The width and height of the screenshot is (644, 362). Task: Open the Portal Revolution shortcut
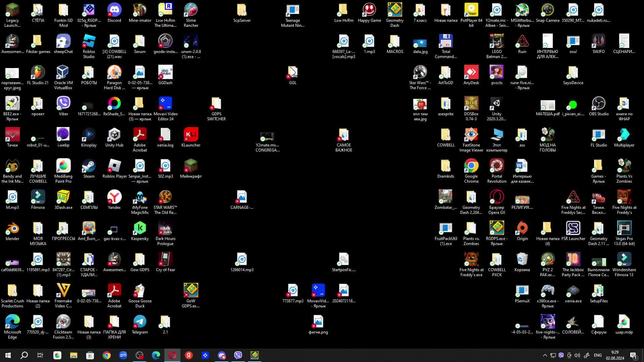pyautogui.click(x=497, y=171)
